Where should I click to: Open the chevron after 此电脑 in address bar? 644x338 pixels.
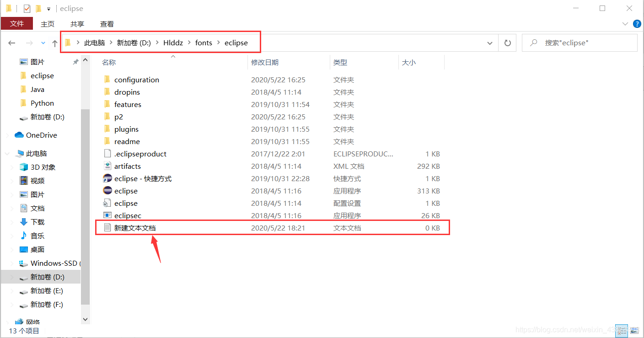(111, 43)
